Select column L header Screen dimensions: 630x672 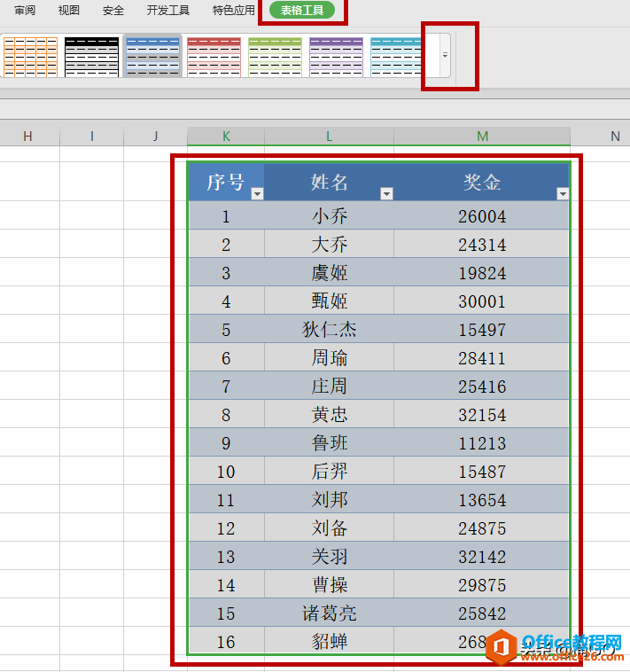(329, 137)
